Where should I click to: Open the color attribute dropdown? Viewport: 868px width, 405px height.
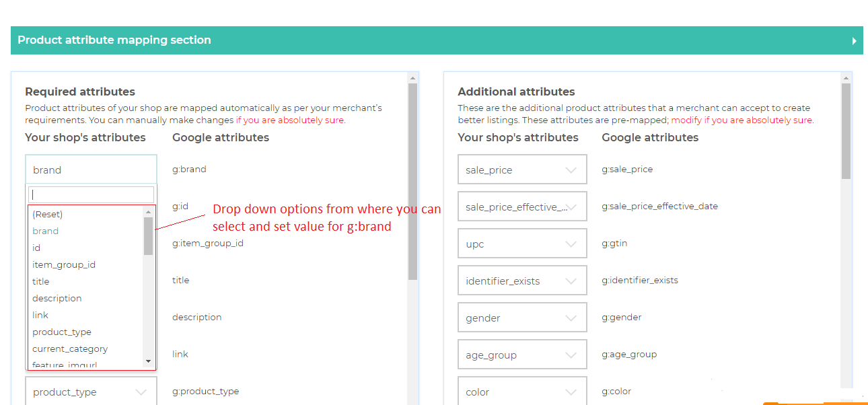[x=522, y=392]
